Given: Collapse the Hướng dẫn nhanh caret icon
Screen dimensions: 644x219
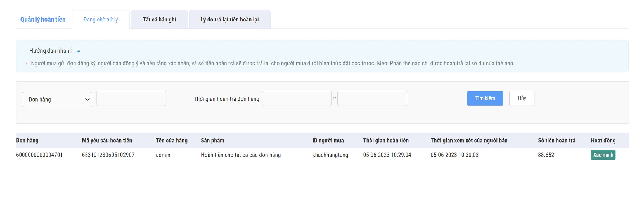Looking at the screenshot, I should pos(79,51).
